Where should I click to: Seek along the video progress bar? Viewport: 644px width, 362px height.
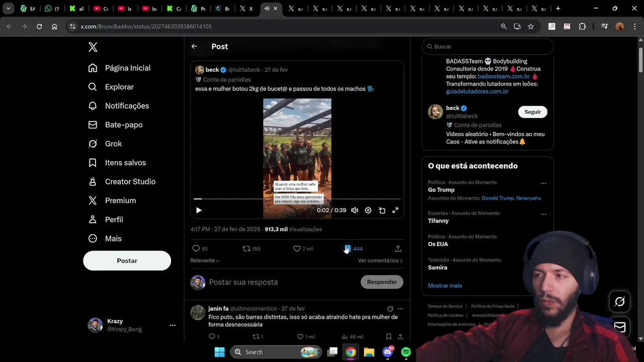(x=297, y=199)
